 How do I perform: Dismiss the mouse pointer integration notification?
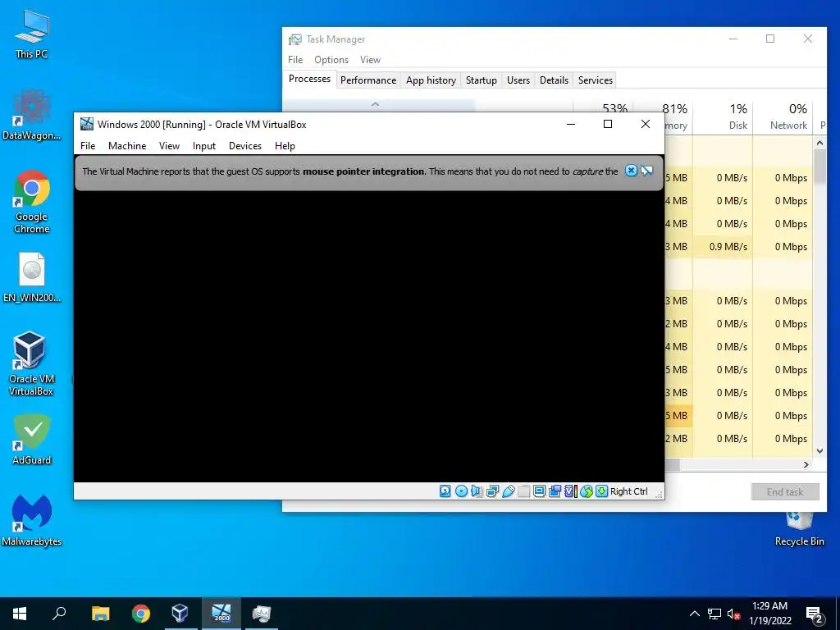coord(631,171)
